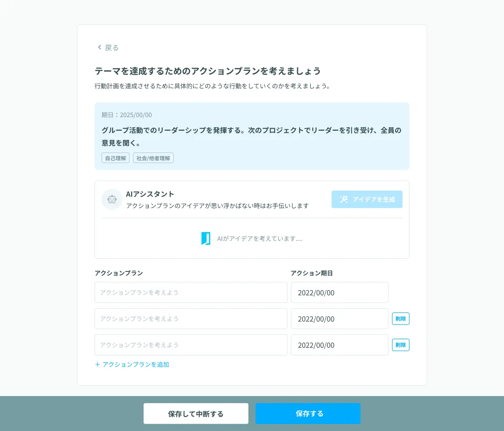
Task: Focus the third action plan input field
Action: pyautogui.click(x=191, y=345)
